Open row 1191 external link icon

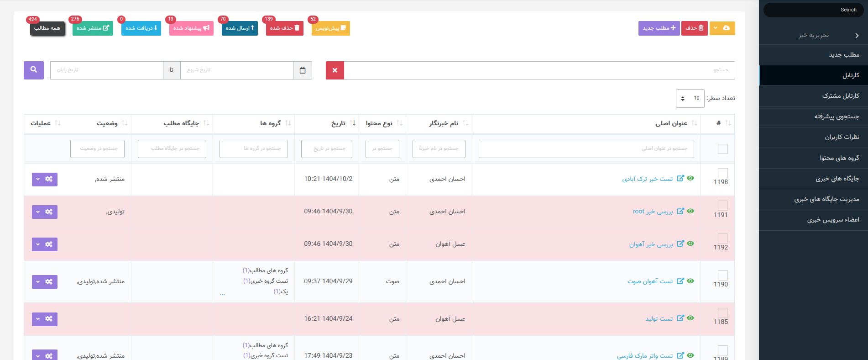(680, 211)
